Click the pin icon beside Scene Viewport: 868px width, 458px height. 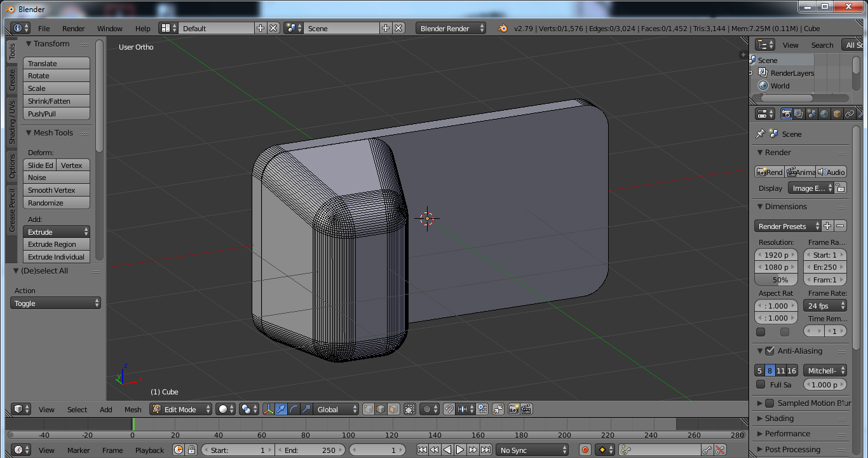[x=760, y=134]
